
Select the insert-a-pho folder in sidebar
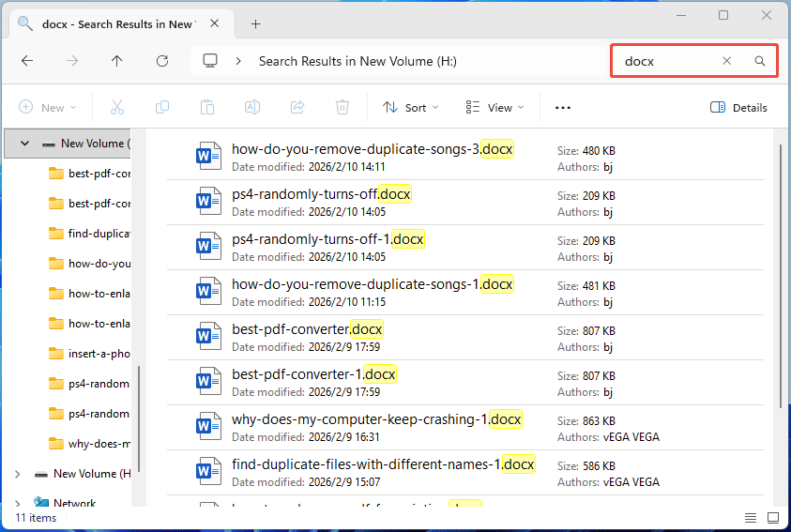point(89,354)
